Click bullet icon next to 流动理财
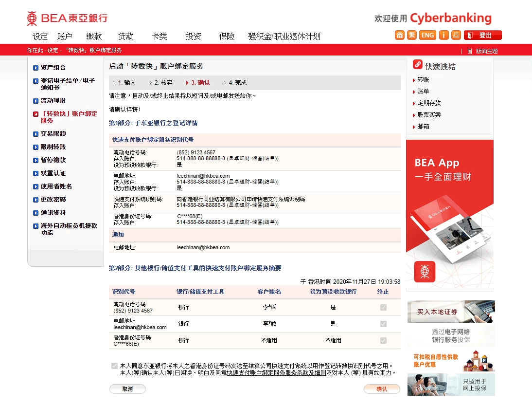 tap(35, 101)
